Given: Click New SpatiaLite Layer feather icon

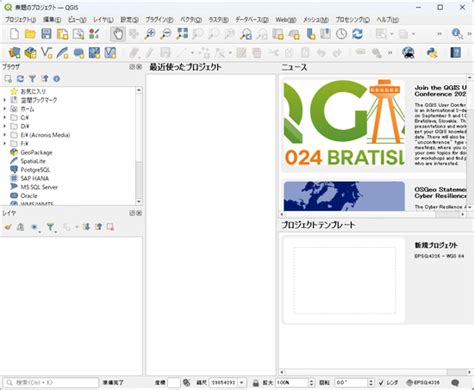Looking at the screenshot, I should click(x=62, y=53).
